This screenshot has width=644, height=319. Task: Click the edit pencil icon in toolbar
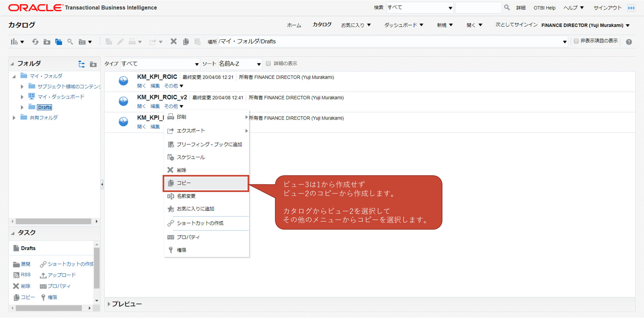pyautogui.click(x=120, y=42)
